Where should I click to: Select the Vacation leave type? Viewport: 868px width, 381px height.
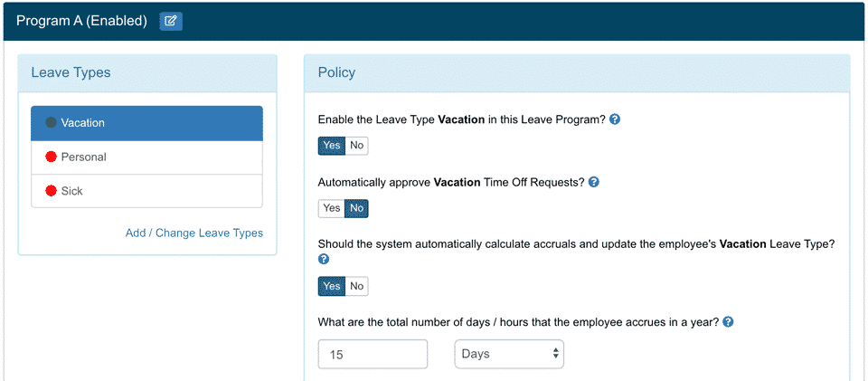pos(146,123)
